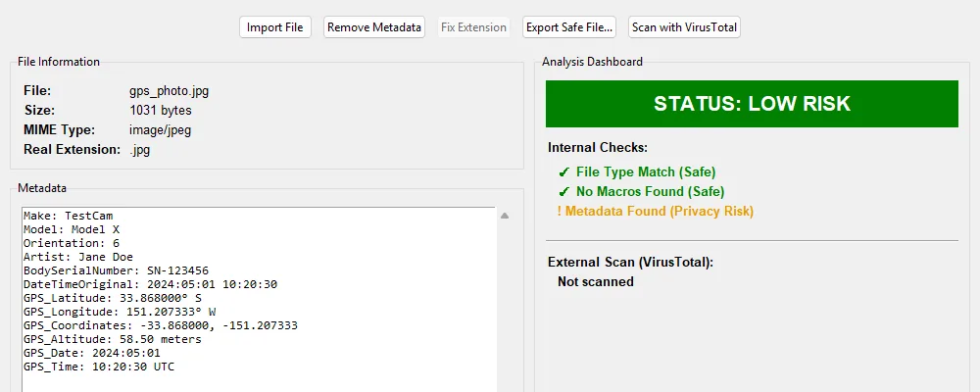The image size is (980, 392).
Task: Select the 1031 bytes size value
Action: (x=160, y=111)
